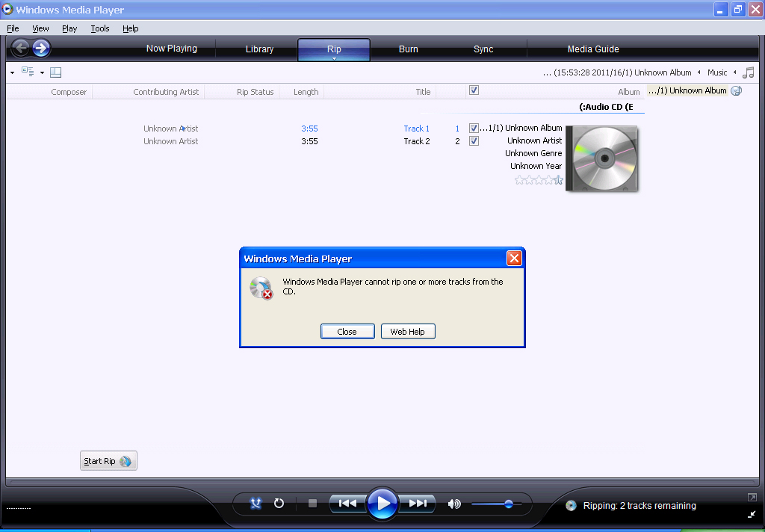765x532 pixels.
Task: Switch to the Burn tab
Action: click(409, 49)
